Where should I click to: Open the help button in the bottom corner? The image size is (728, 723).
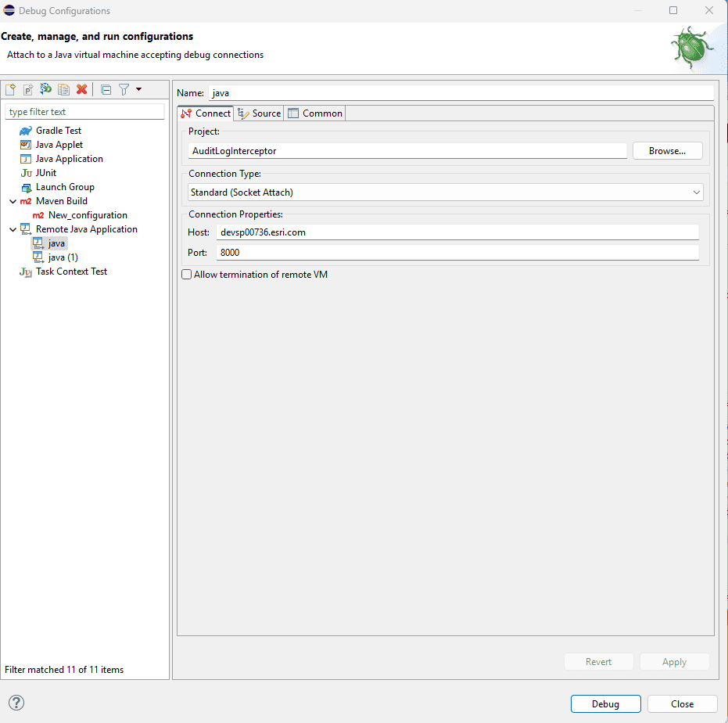(16, 703)
